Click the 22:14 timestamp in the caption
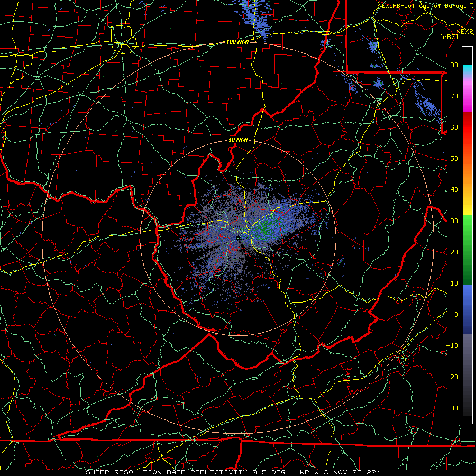The height and width of the screenshot is (476, 476). click(378, 472)
